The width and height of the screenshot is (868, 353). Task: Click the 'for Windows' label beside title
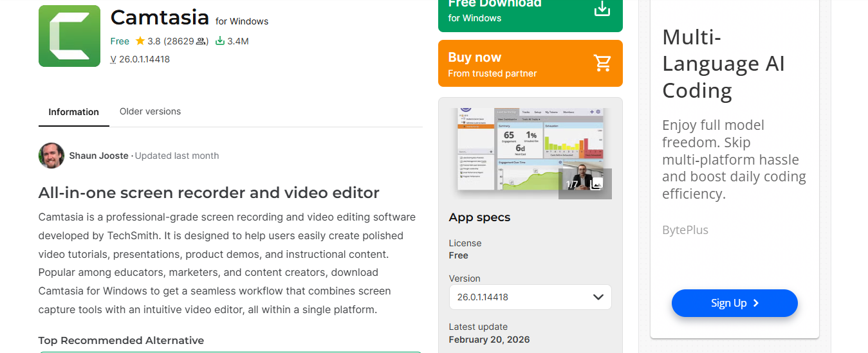pos(242,21)
